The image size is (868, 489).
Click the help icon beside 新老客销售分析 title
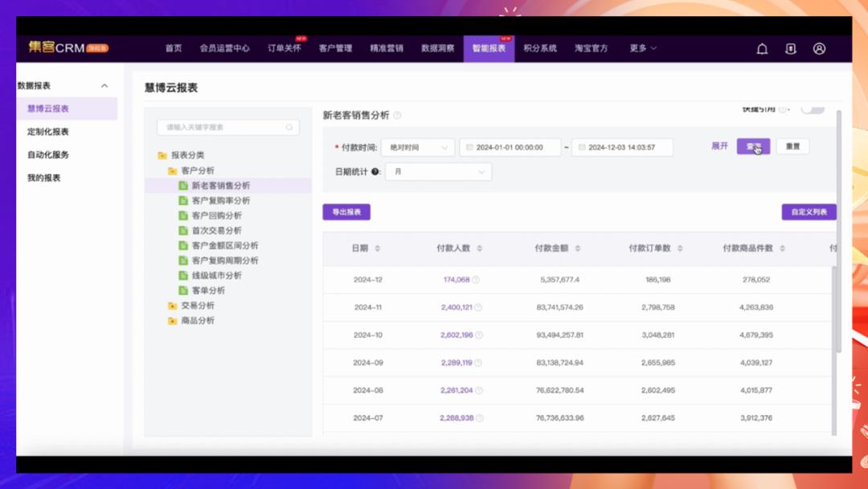(397, 116)
